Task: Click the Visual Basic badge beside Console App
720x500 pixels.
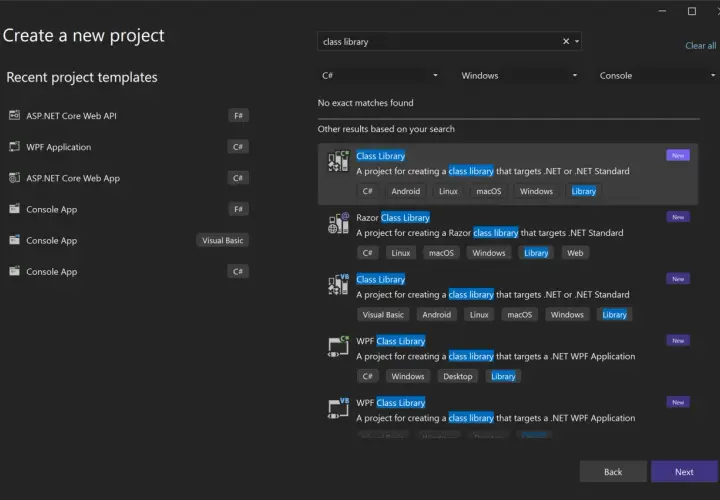Action: pyautogui.click(x=223, y=240)
